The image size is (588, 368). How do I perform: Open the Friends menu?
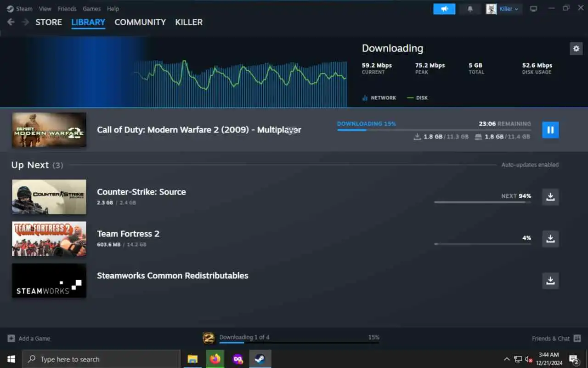67,9
